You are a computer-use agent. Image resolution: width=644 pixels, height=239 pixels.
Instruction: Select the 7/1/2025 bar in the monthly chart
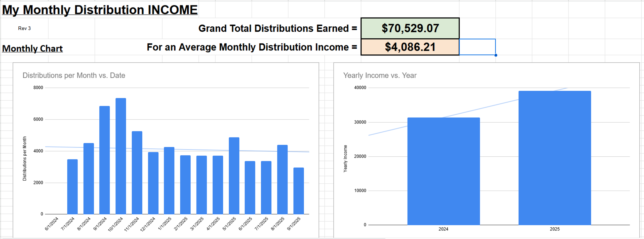[266, 188]
